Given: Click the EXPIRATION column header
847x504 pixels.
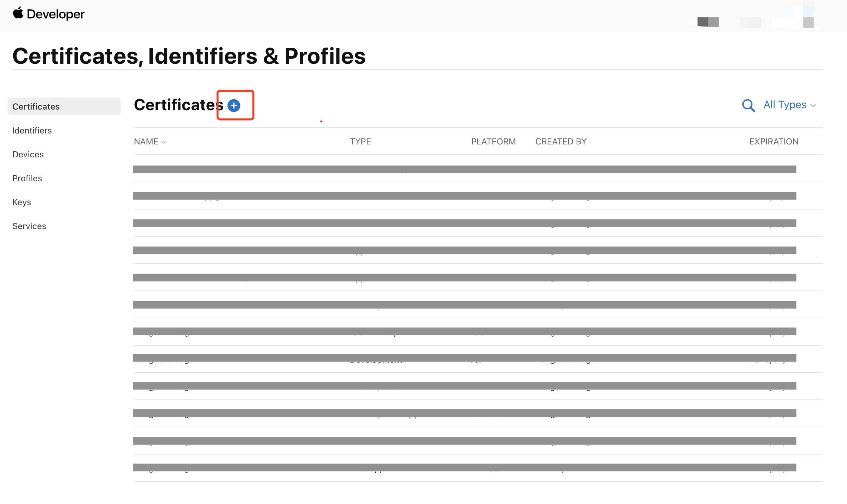Looking at the screenshot, I should tap(774, 141).
